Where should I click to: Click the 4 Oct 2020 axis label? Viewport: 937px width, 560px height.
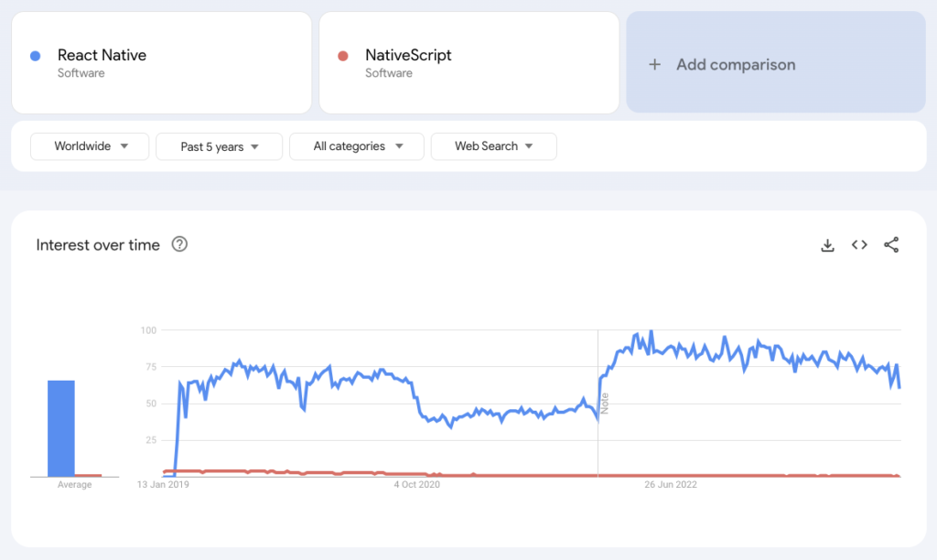click(416, 485)
